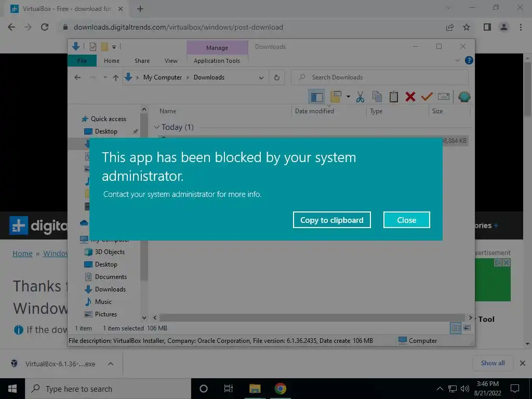532x399 pixels.
Task: Switch to Share ribbon tab
Action: click(142, 61)
